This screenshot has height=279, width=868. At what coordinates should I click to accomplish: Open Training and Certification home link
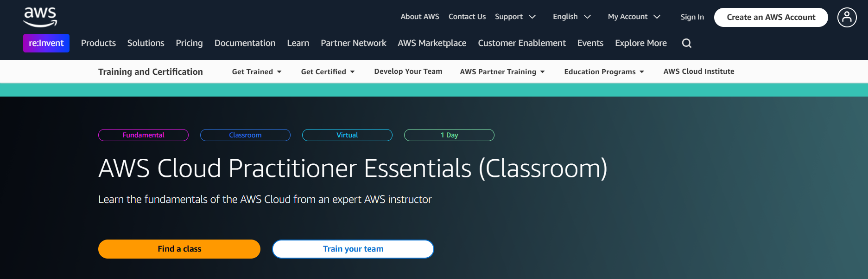point(151,71)
